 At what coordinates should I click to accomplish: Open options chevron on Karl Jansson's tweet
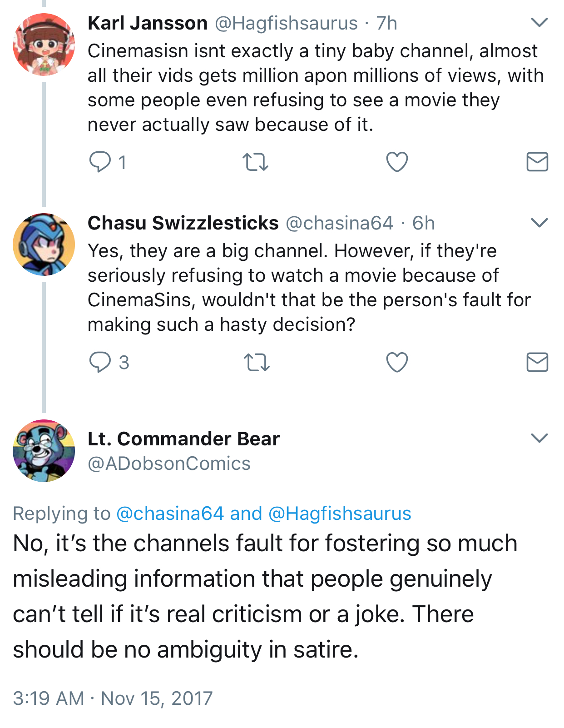539,22
